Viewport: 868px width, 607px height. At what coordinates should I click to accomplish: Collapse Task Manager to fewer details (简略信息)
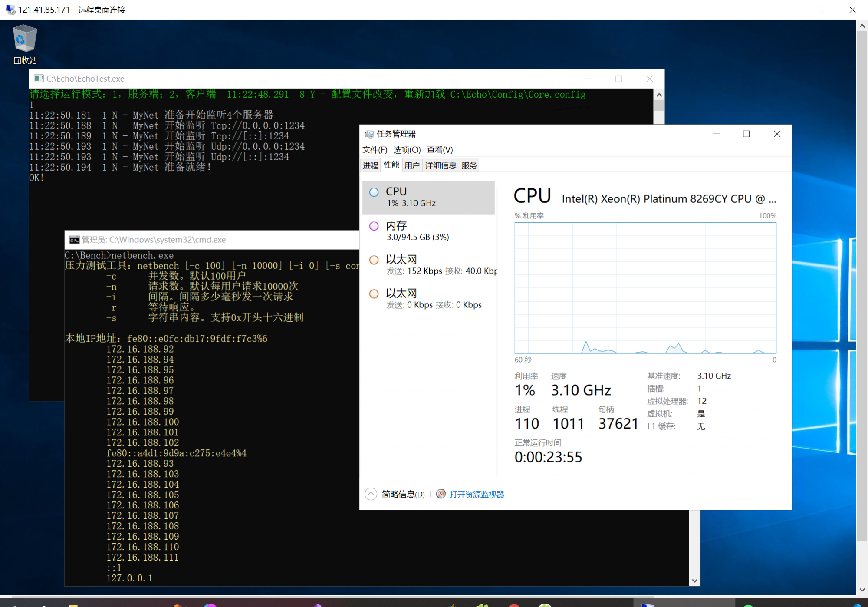coord(395,494)
